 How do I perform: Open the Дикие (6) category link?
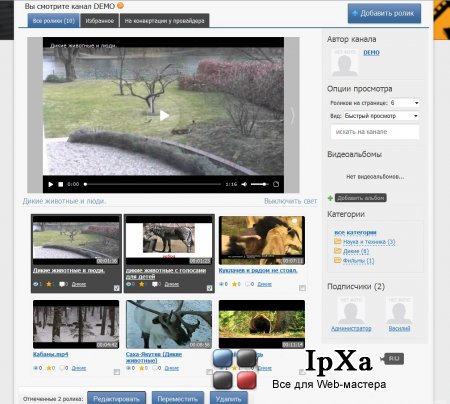pyautogui.click(x=356, y=251)
